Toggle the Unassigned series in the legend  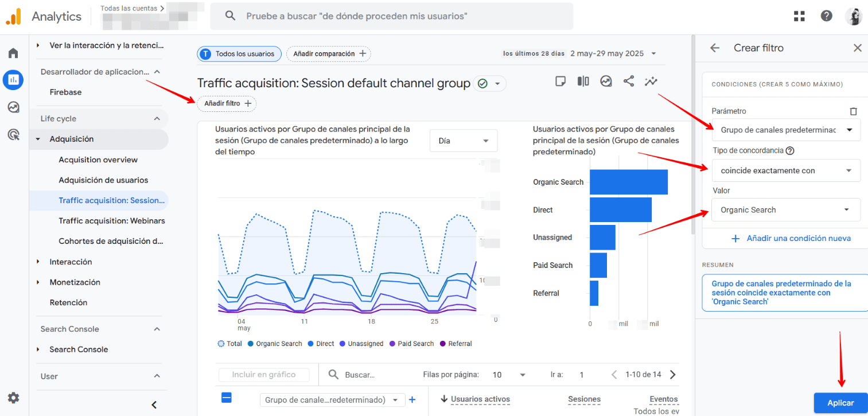click(361, 344)
